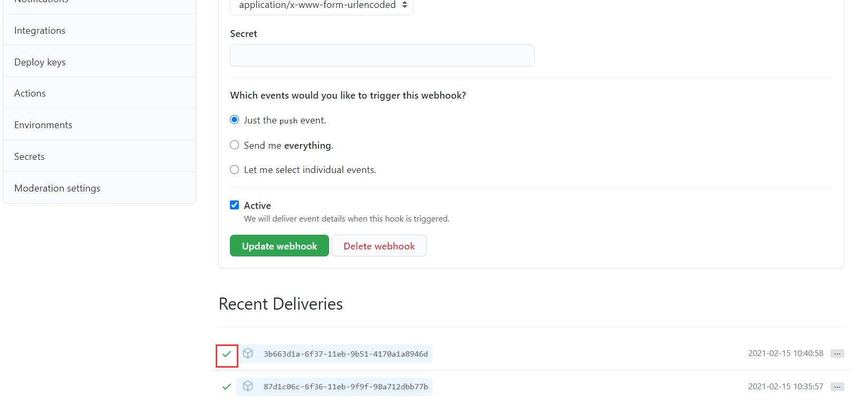Expand delivery 87d1c06c-6f36-11eb-9f9f-98a712dbb77b
Viewport: 868px width, 403px height.
(x=346, y=387)
